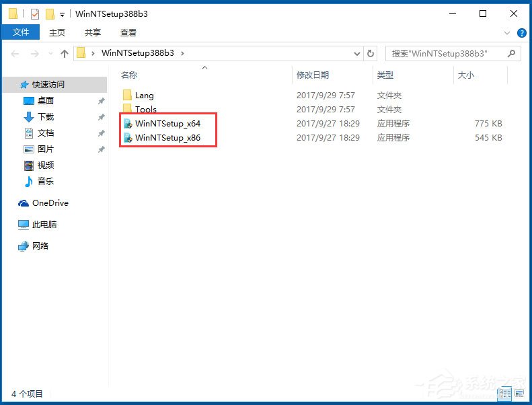Open the Lang folder
The height and width of the screenshot is (405, 532).
144,96
